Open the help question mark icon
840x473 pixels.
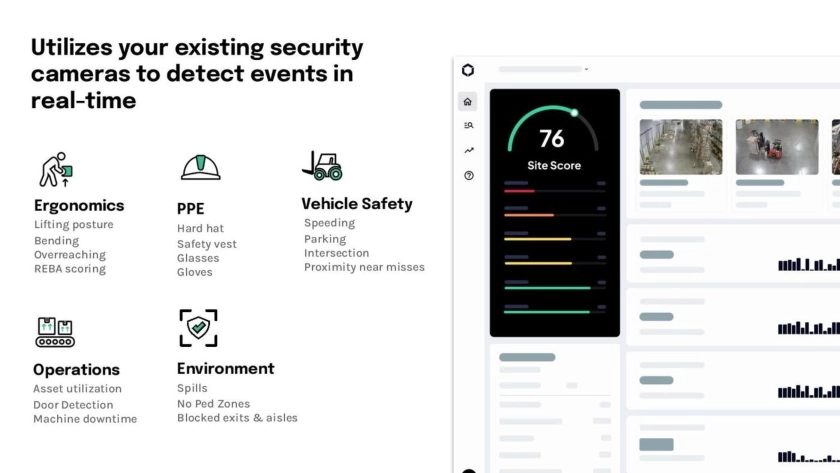tap(468, 175)
